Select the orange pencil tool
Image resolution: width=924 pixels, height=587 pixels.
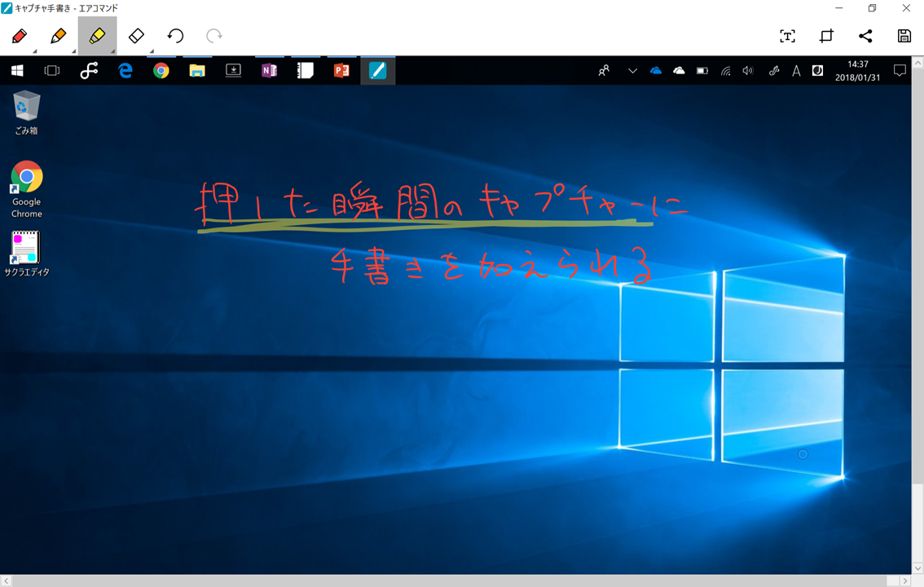pyautogui.click(x=59, y=36)
